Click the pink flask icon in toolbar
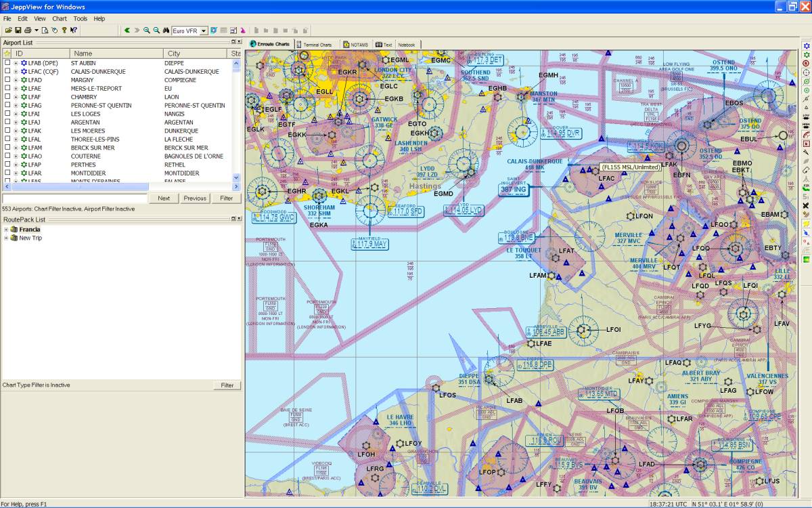812x508 pixels. (x=243, y=30)
